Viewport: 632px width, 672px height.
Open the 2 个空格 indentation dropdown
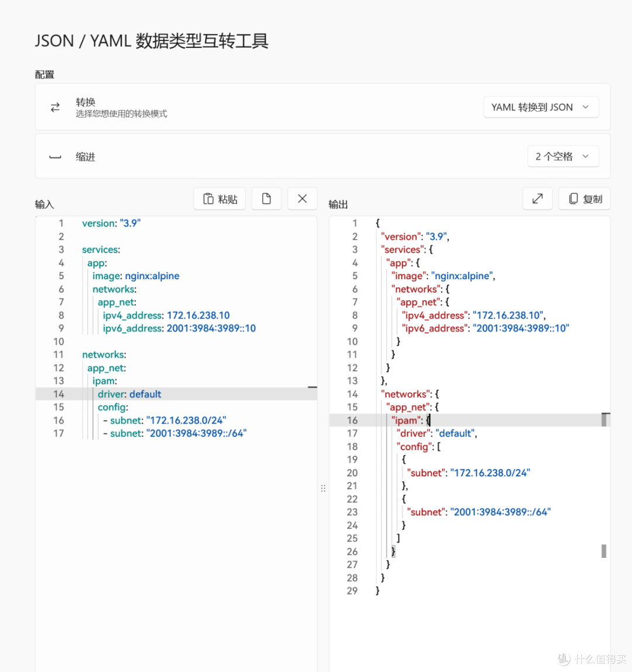563,156
